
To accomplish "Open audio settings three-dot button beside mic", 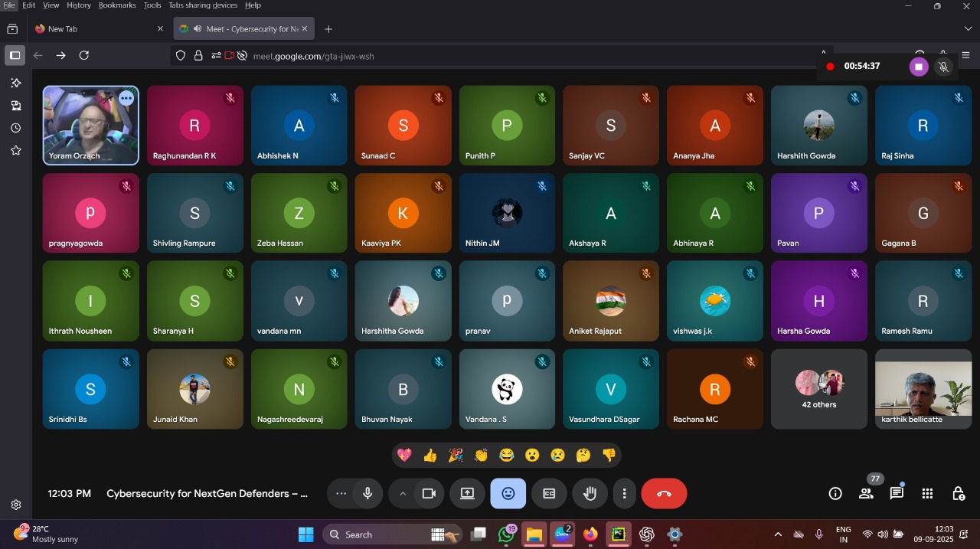I will point(341,494).
